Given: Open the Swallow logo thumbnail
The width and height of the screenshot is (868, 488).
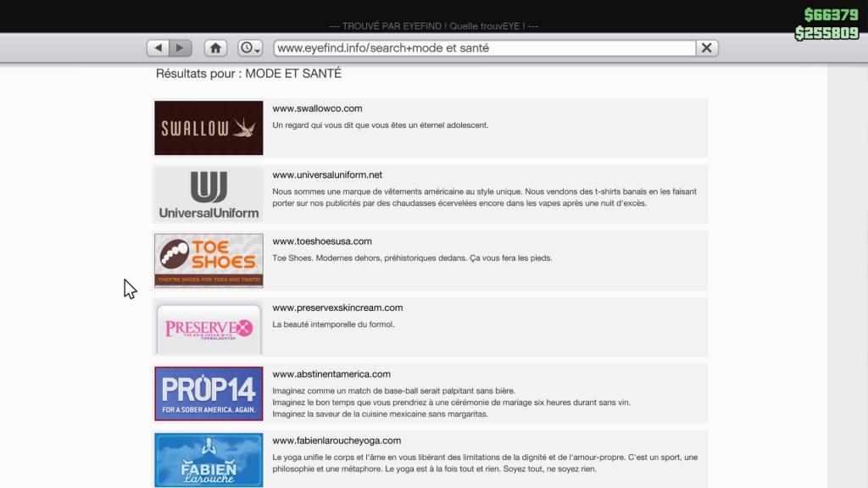Looking at the screenshot, I should pyautogui.click(x=209, y=128).
